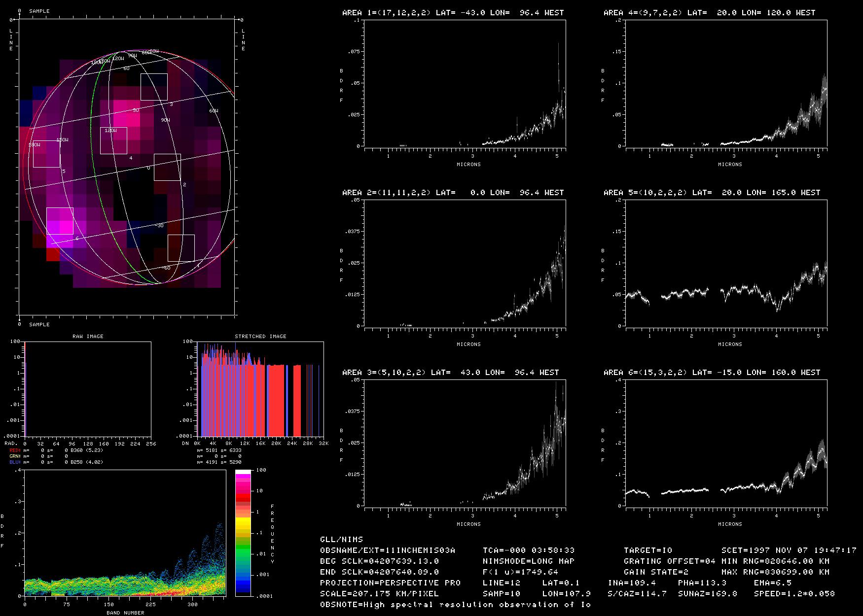Click the SCALE=207.175 KM/PIXEL text
Screen dimensions: 863x616
tap(379, 594)
